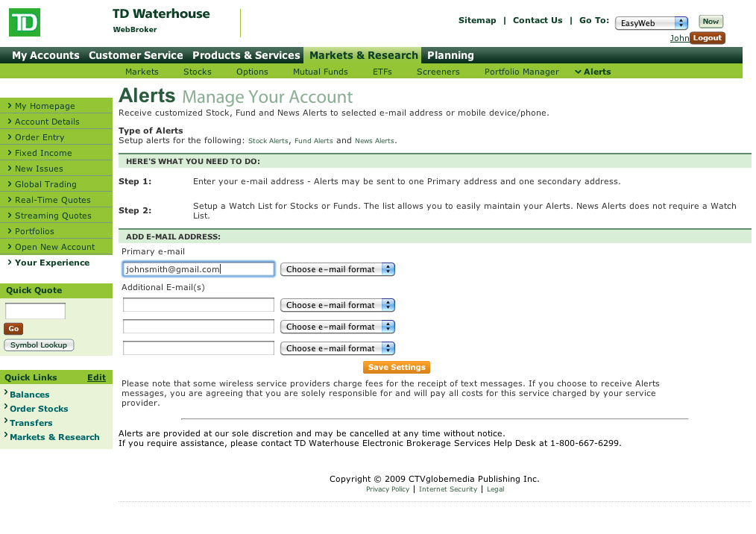This screenshot has height=534, width=756.
Task: Open the John user link
Action: tap(679, 38)
